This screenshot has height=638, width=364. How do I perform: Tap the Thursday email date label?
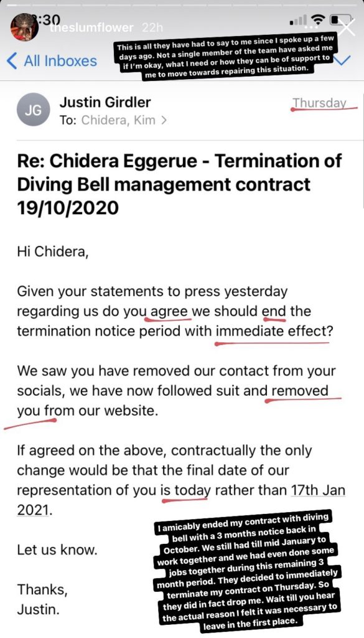(320, 103)
